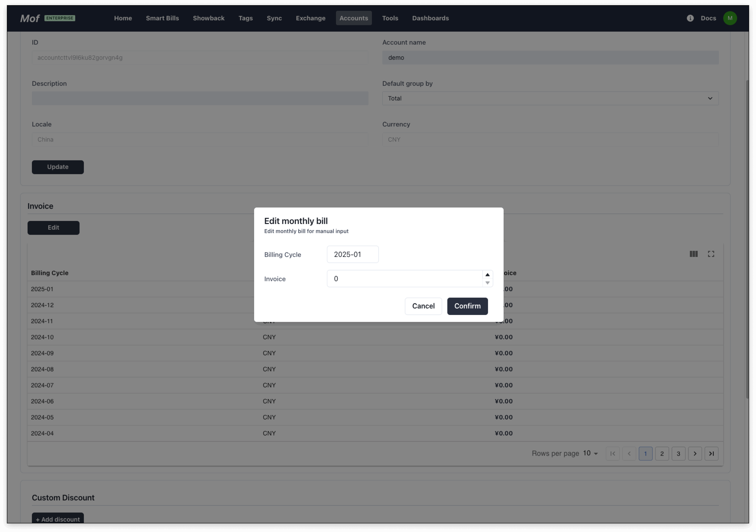Image resolution: width=756 pixels, height=532 pixels.
Task: Click the ENTERPRISE badge
Action: (60, 18)
